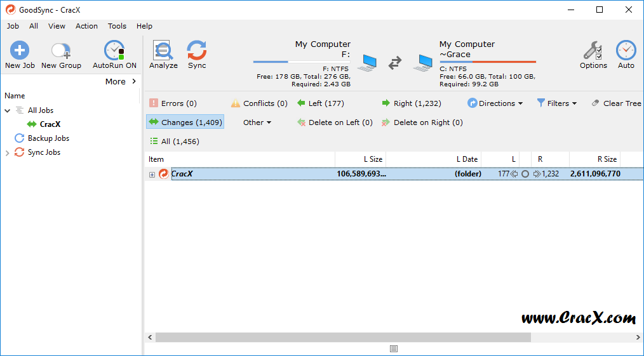The height and width of the screenshot is (356, 644).
Task: Click the left My Computer F: path
Action: pyautogui.click(x=323, y=49)
